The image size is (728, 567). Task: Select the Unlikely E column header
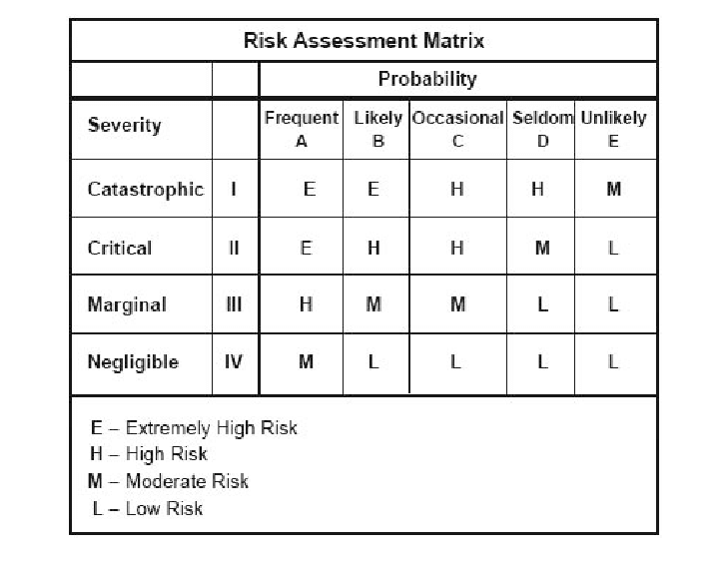click(613, 129)
